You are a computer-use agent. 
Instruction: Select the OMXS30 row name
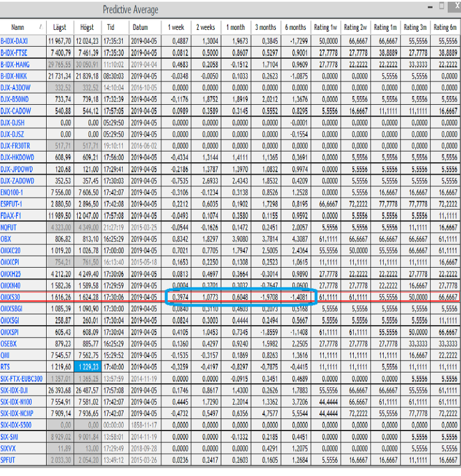[x=10, y=297]
